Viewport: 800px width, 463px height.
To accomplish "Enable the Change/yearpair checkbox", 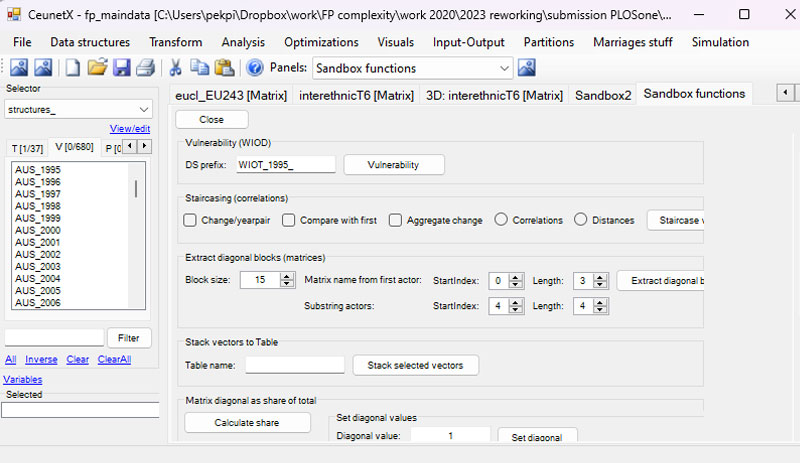I will coord(190,220).
